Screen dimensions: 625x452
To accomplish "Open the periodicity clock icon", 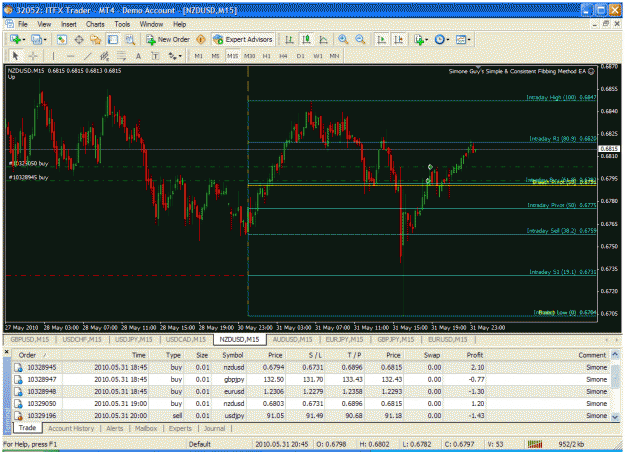I will [439, 39].
